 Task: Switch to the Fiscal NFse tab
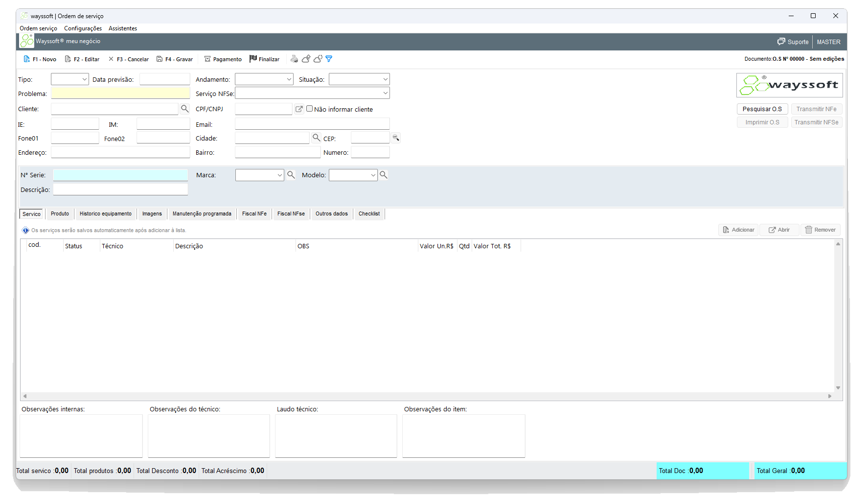(291, 214)
